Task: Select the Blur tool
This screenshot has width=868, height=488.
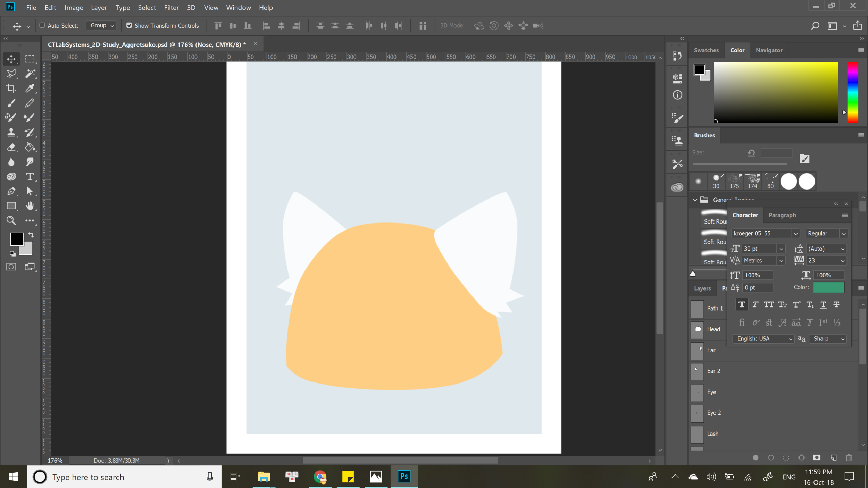Action: point(11,162)
